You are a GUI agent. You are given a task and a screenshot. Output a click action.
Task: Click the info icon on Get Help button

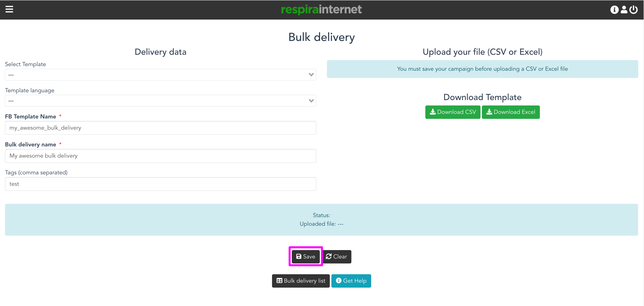click(x=339, y=280)
